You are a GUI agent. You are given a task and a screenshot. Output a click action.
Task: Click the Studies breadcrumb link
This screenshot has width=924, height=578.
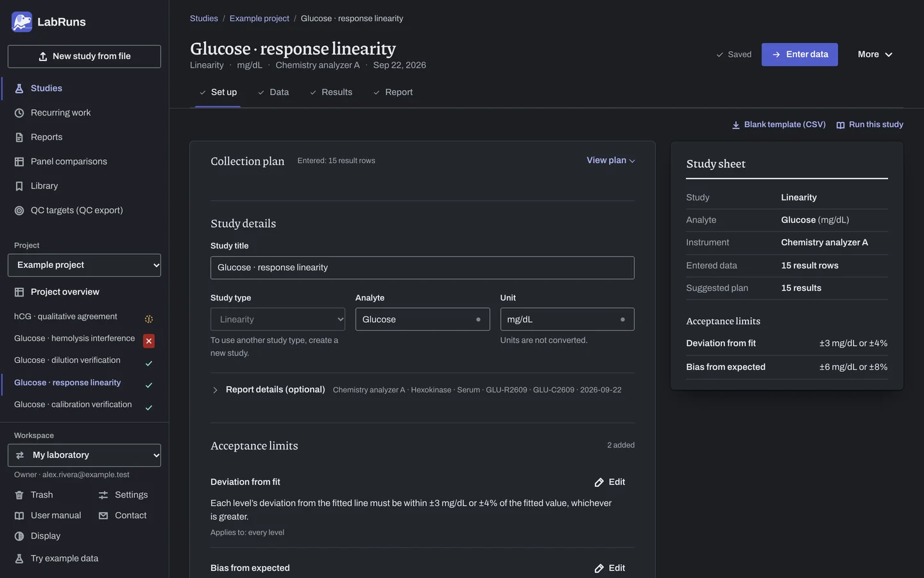204,19
